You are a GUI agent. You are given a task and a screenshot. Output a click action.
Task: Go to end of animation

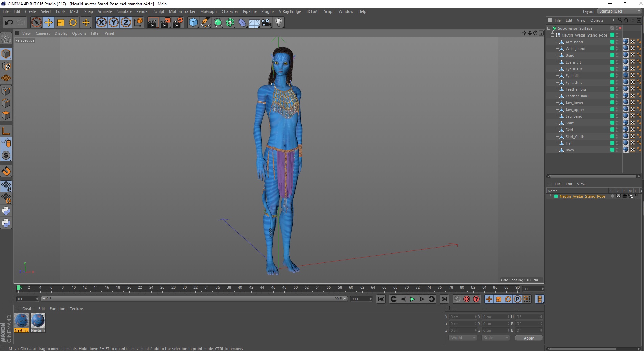tap(444, 299)
